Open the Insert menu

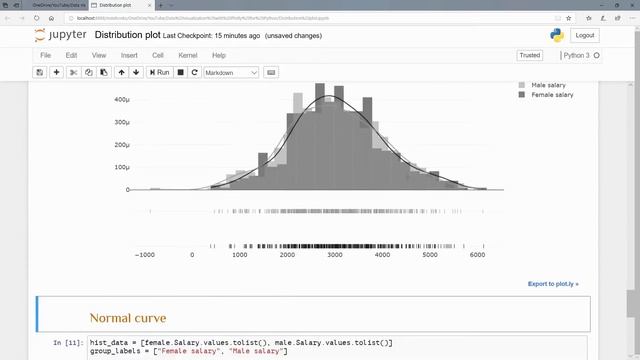coord(129,55)
